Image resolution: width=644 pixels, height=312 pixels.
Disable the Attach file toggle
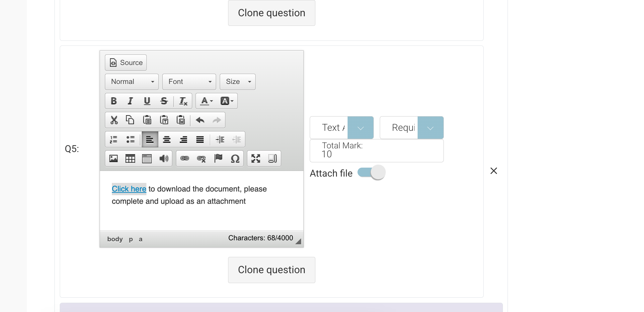pyautogui.click(x=371, y=172)
